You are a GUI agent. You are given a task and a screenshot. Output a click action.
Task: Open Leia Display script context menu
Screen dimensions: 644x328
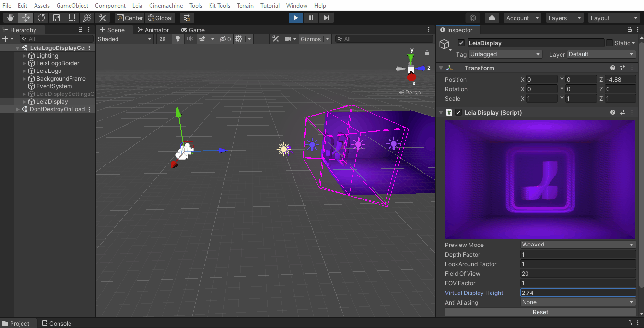pyautogui.click(x=632, y=112)
